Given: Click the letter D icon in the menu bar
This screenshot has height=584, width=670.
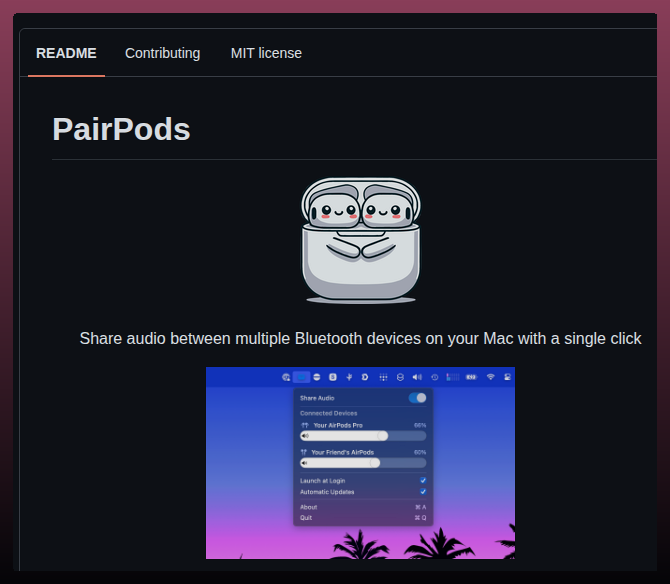Looking at the screenshot, I should click(x=365, y=377).
